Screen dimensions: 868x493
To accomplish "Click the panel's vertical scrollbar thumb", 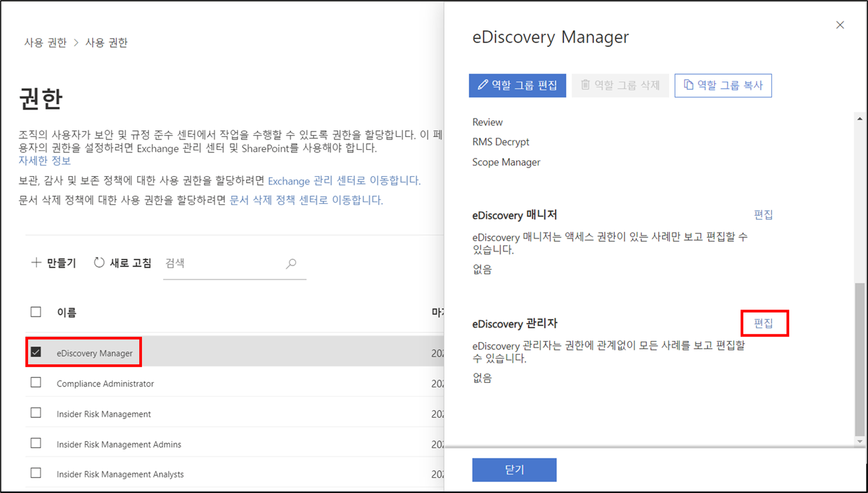I will coord(859,359).
